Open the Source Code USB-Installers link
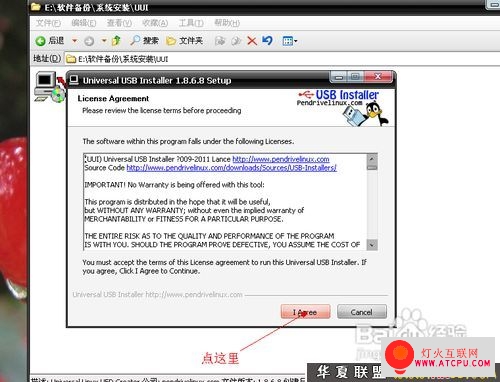500x382 pixels. point(232,168)
